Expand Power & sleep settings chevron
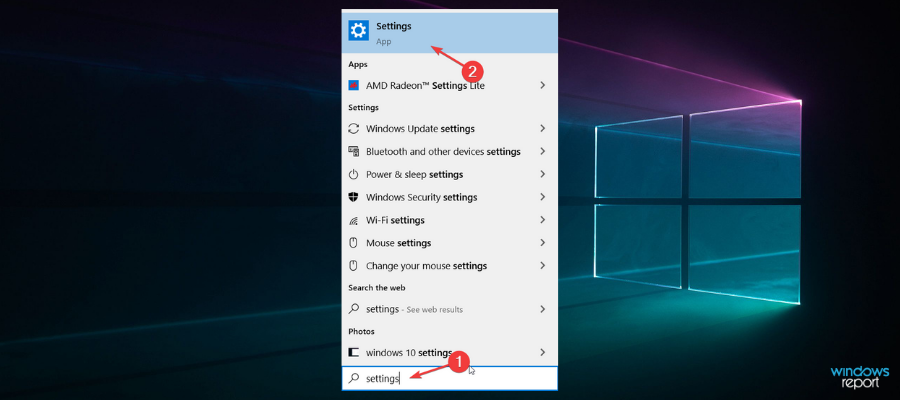 point(542,174)
